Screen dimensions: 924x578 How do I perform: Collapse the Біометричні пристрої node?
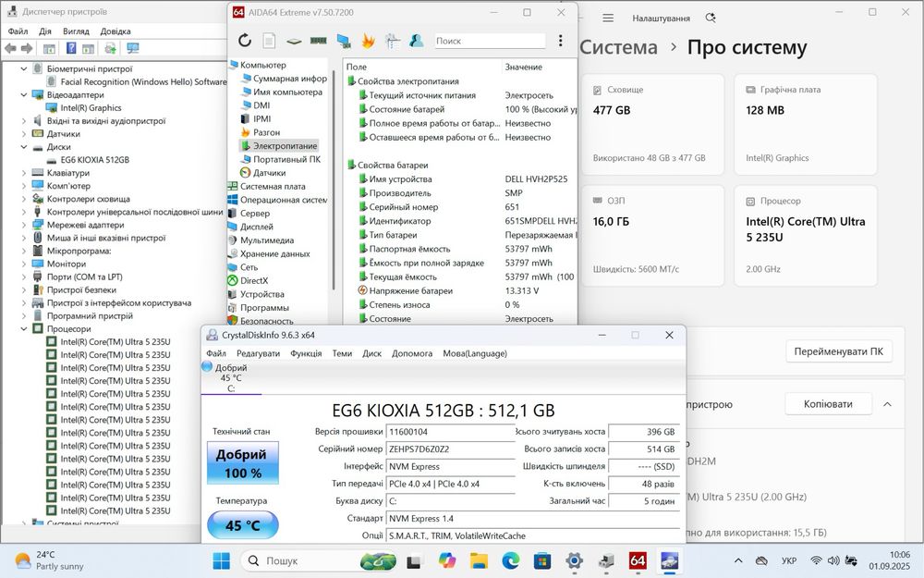[x=24, y=69]
